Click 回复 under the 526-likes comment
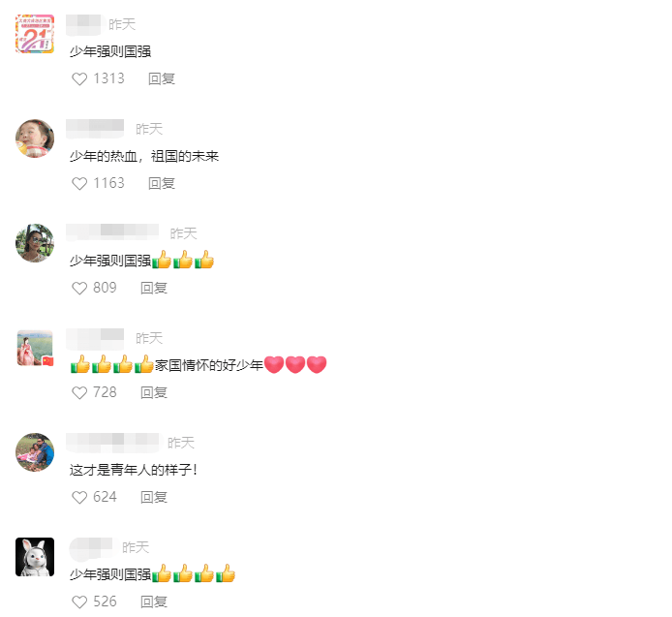Screen dimensions: 672x617 [154, 602]
